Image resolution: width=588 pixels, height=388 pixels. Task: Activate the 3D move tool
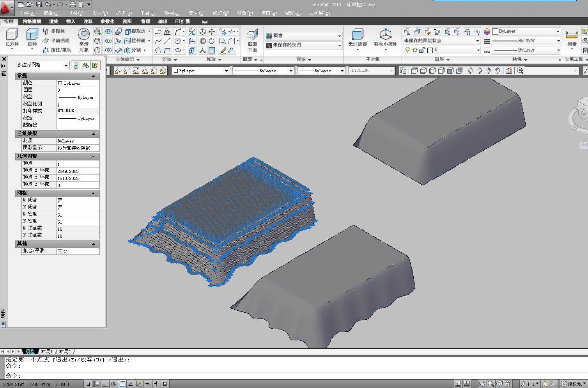pyautogui.click(x=202, y=32)
